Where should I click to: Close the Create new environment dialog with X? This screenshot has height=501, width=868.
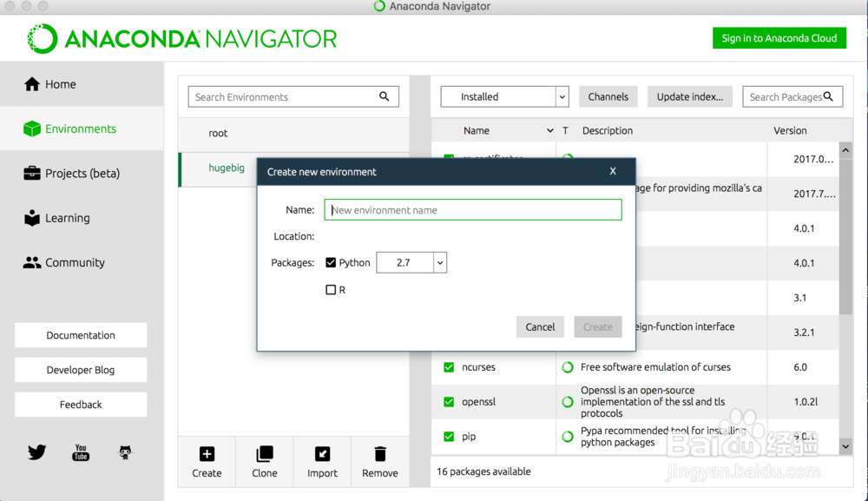613,171
